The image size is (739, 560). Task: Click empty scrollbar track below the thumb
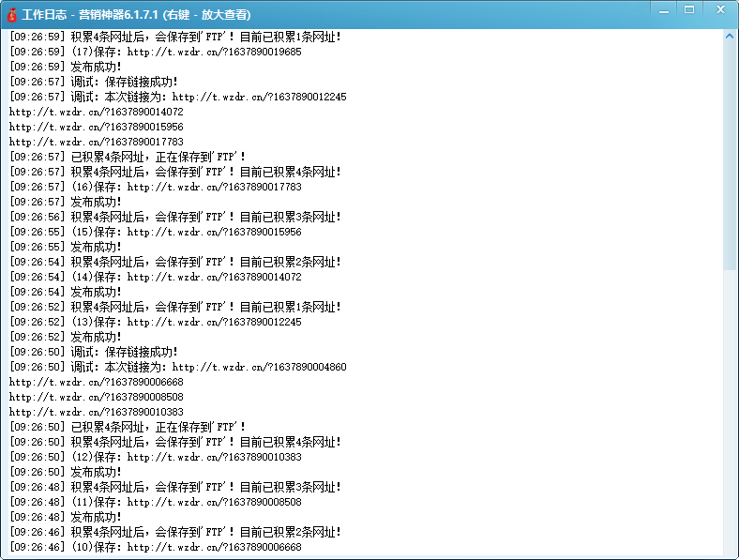point(730,403)
